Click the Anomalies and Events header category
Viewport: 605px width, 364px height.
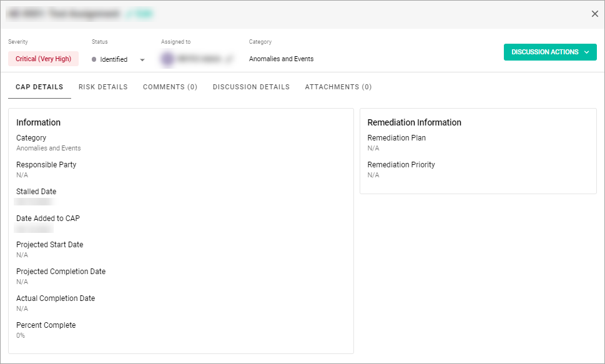281,59
